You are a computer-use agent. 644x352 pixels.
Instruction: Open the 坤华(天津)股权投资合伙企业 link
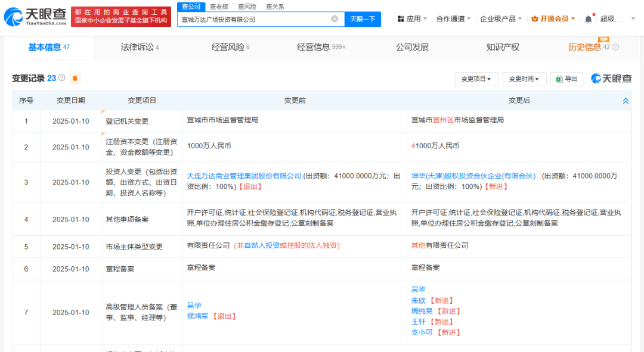pyautogui.click(x=473, y=176)
